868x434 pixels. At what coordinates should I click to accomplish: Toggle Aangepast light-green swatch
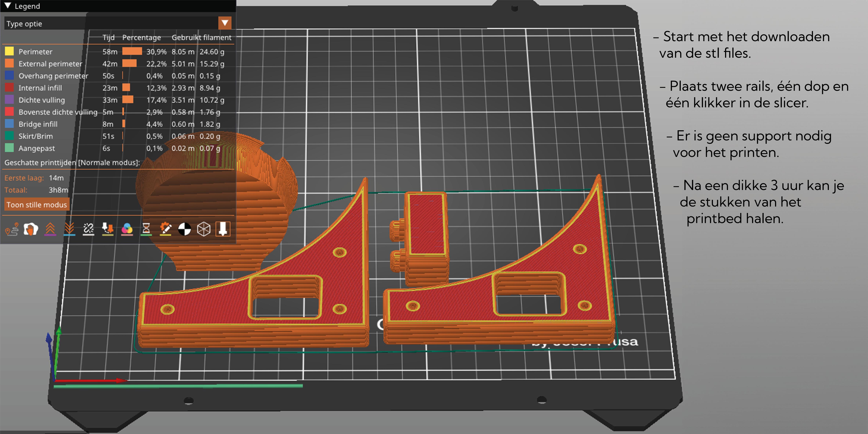pyautogui.click(x=9, y=148)
